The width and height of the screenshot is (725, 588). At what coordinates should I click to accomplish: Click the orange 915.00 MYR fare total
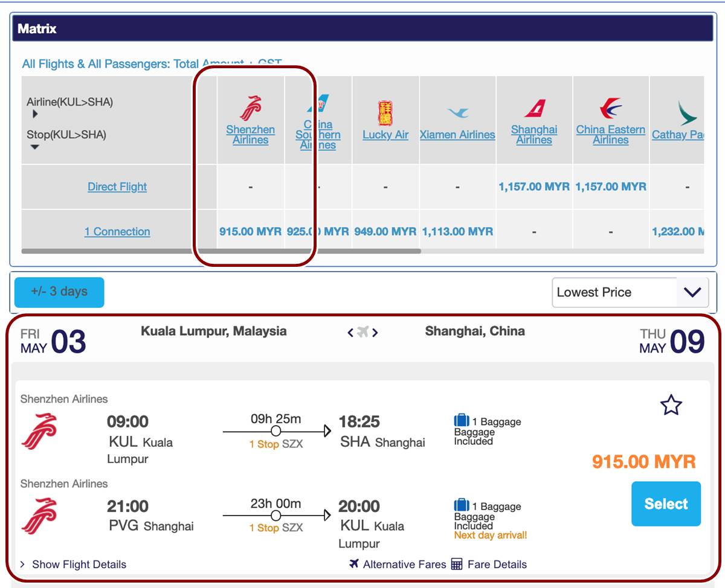644,462
